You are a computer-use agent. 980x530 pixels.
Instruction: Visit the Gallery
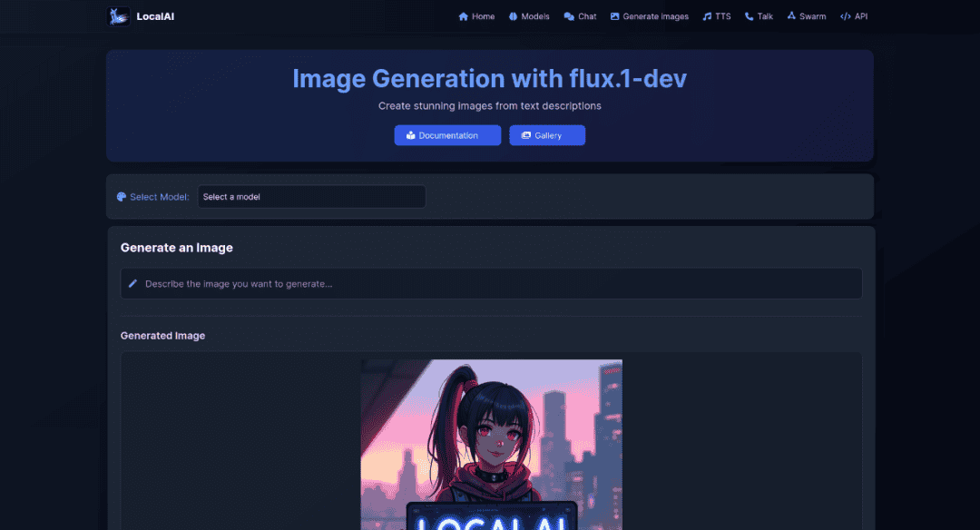pos(547,134)
